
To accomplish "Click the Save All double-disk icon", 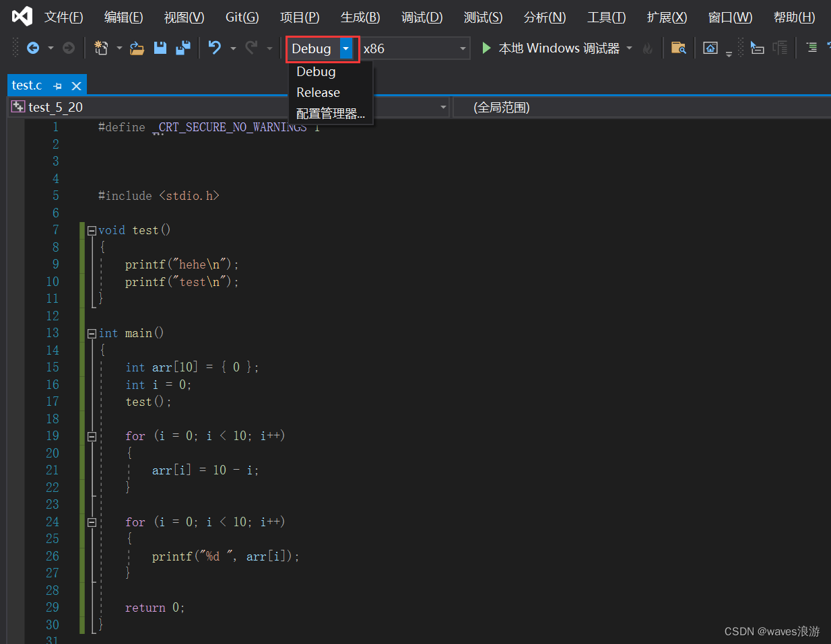I will [x=182, y=48].
